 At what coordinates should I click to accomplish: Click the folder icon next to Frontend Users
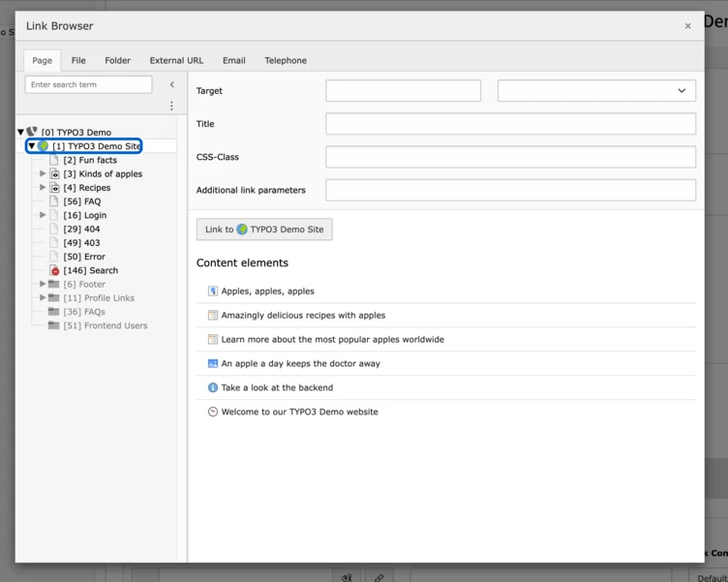(54, 325)
